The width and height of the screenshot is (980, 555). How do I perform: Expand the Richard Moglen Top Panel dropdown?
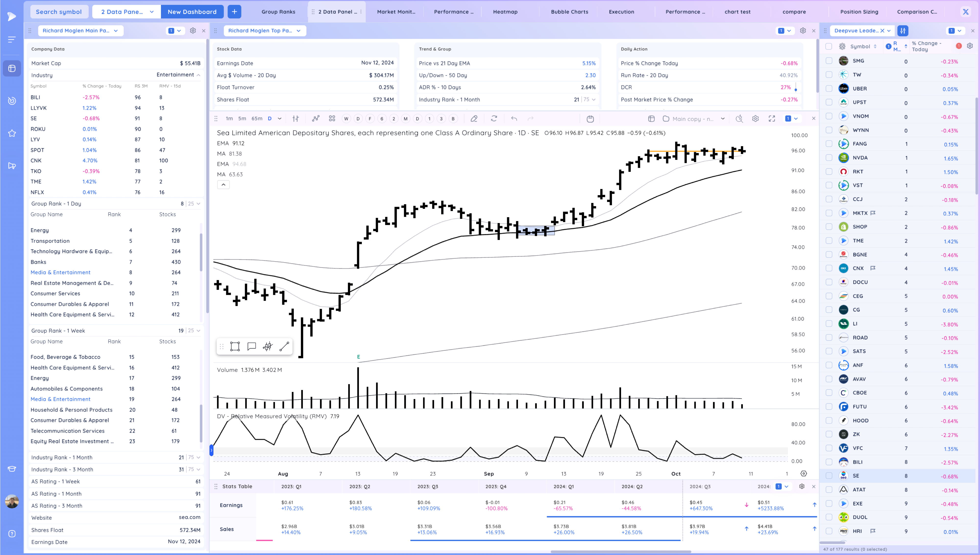(264, 30)
